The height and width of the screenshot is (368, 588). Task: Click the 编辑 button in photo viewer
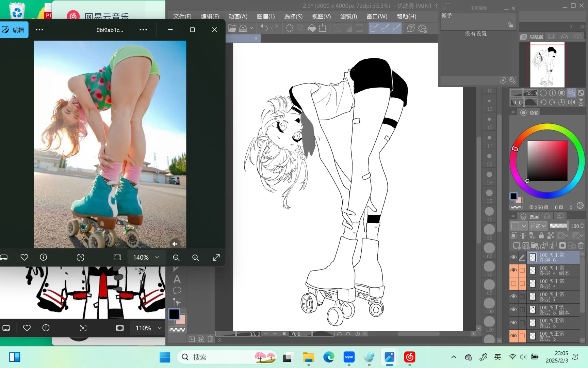tap(14, 30)
